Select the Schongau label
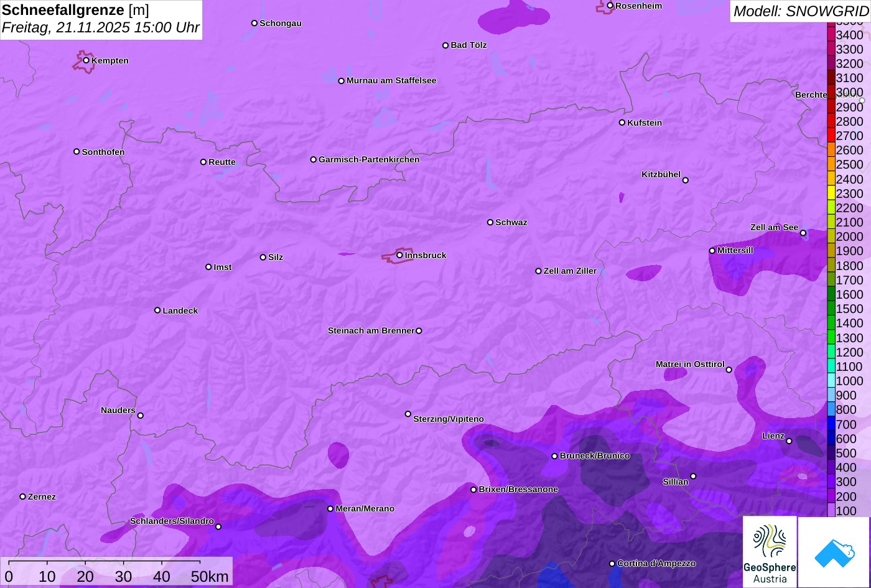 point(281,23)
